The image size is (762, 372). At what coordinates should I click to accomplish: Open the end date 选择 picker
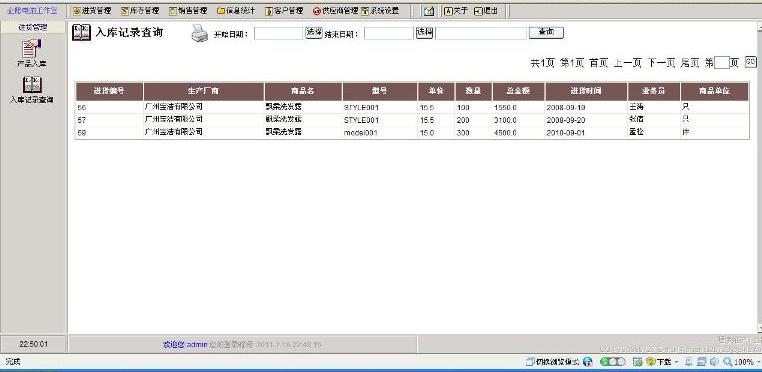424,33
